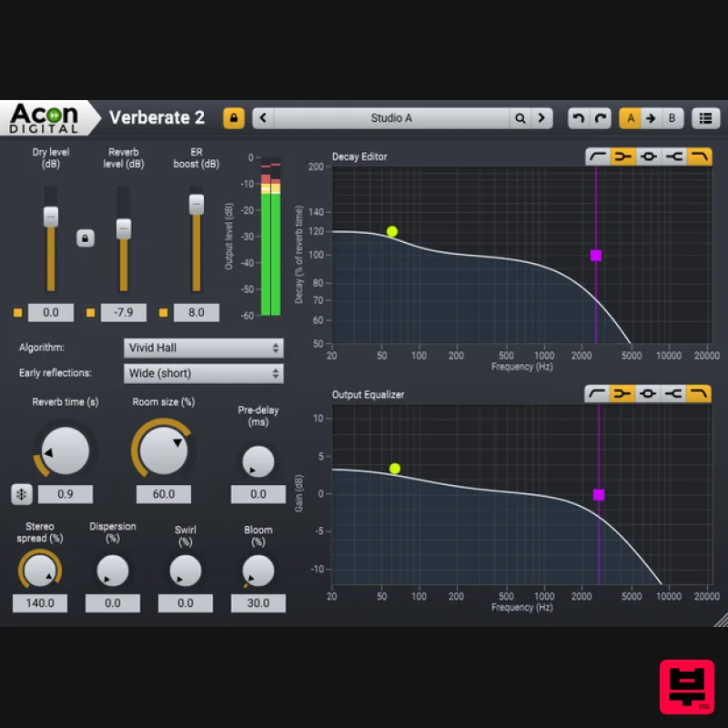Click the preset search magnifier icon
This screenshot has width=728, height=728.
click(519, 117)
